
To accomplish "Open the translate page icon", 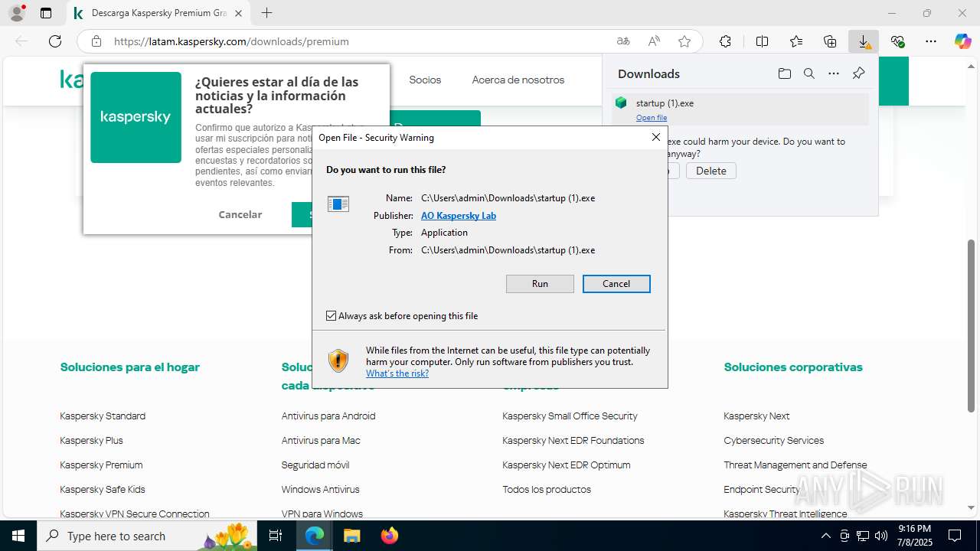I will tap(623, 41).
